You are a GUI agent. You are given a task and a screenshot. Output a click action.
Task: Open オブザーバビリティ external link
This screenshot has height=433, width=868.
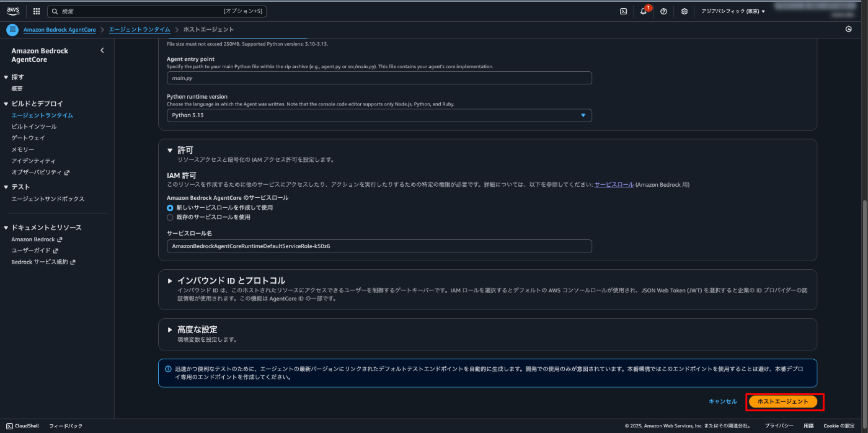(40, 172)
